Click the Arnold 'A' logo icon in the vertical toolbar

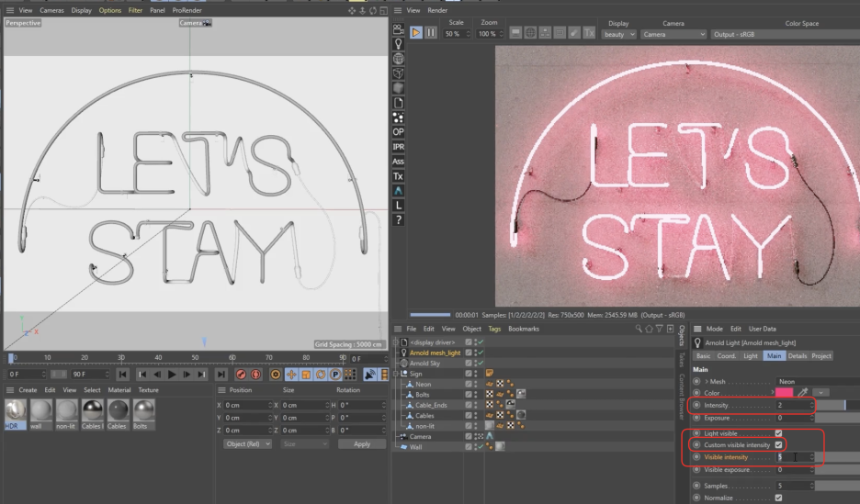coord(398,191)
